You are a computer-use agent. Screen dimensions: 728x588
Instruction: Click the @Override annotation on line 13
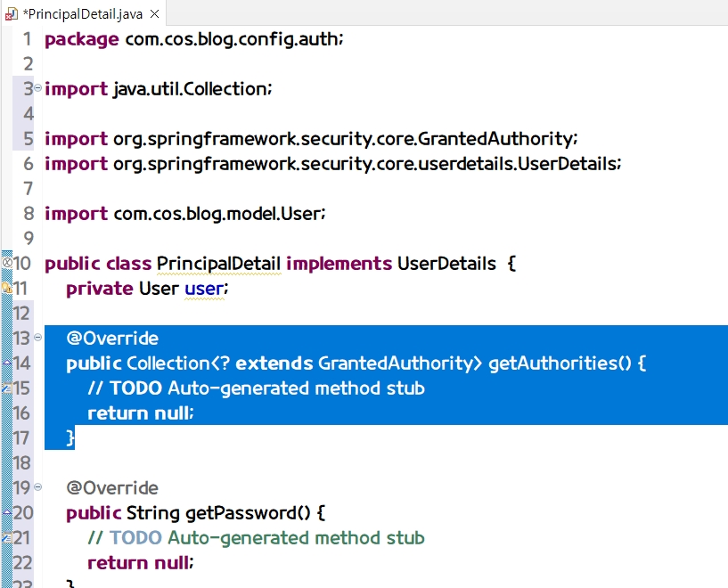click(x=112, y=339)
